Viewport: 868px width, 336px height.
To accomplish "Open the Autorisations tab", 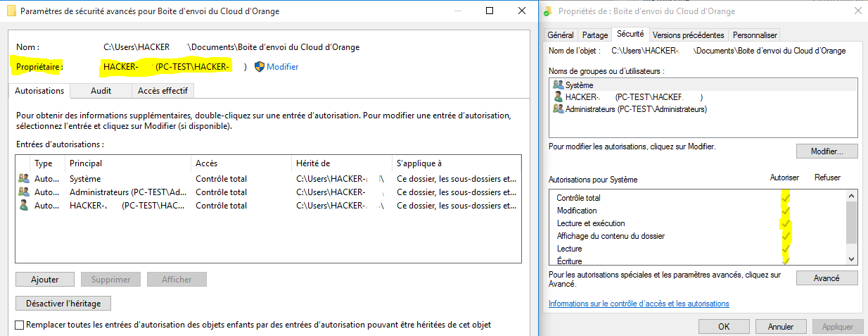I will click(x=39, y=91).
